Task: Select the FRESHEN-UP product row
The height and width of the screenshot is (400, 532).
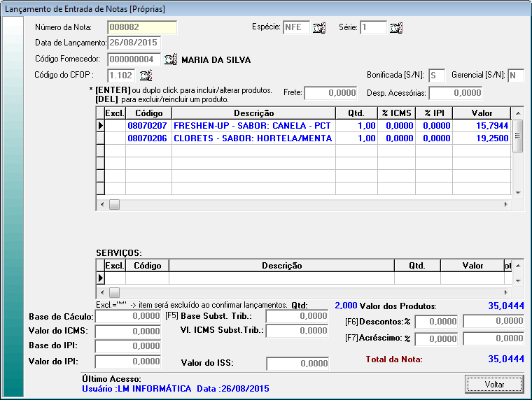Action: (253, 125)
